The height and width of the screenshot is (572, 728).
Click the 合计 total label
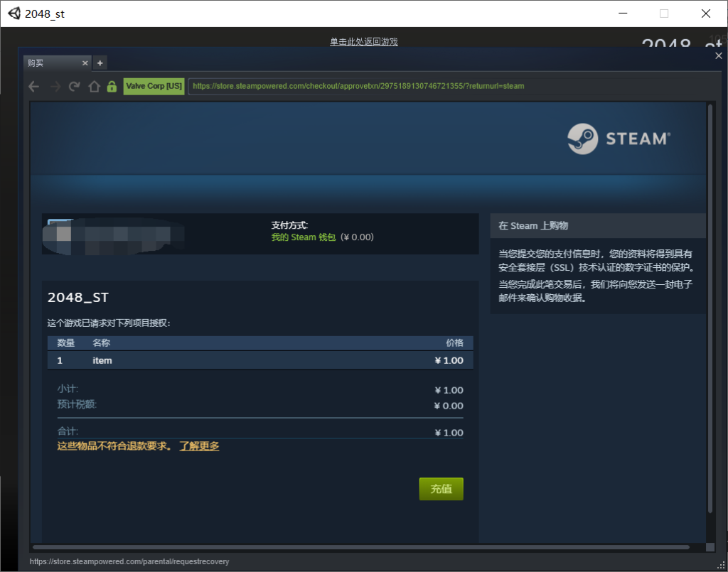68,431
